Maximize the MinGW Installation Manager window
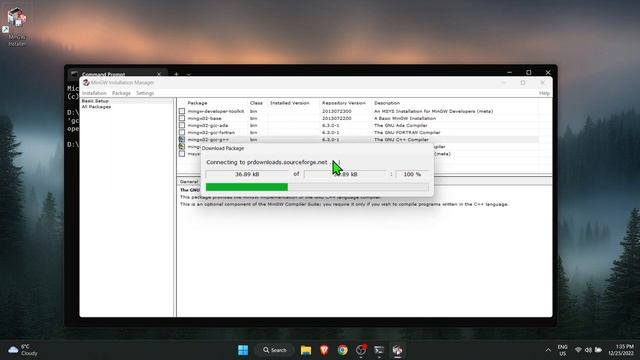The height and width of the screenshot is (360, 640). click(523, 82)
